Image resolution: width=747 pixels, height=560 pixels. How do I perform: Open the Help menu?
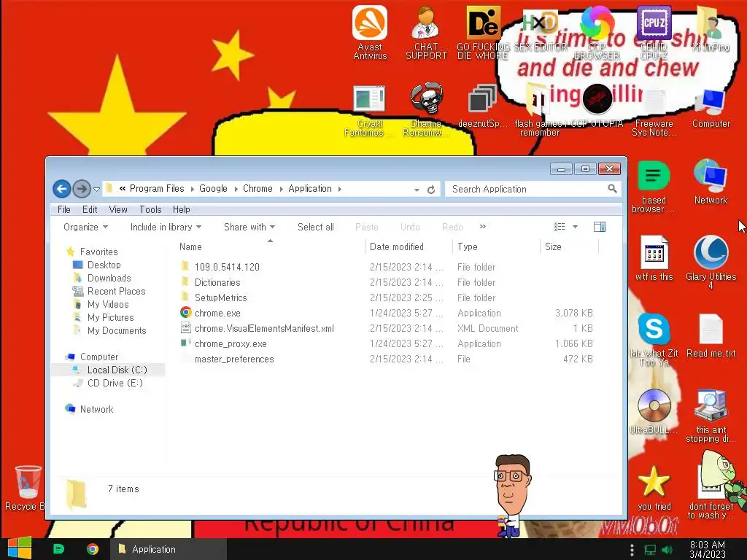(x=181, y=209)
